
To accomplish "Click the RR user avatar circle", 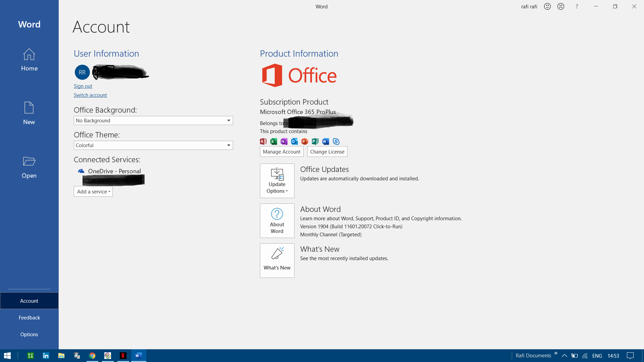I will [82, 72].
